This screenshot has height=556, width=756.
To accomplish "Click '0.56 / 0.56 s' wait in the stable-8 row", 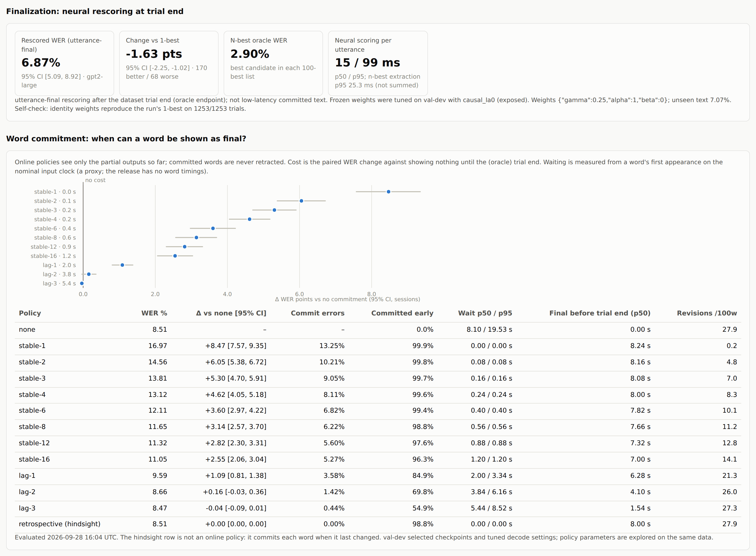I will (492, 427).
